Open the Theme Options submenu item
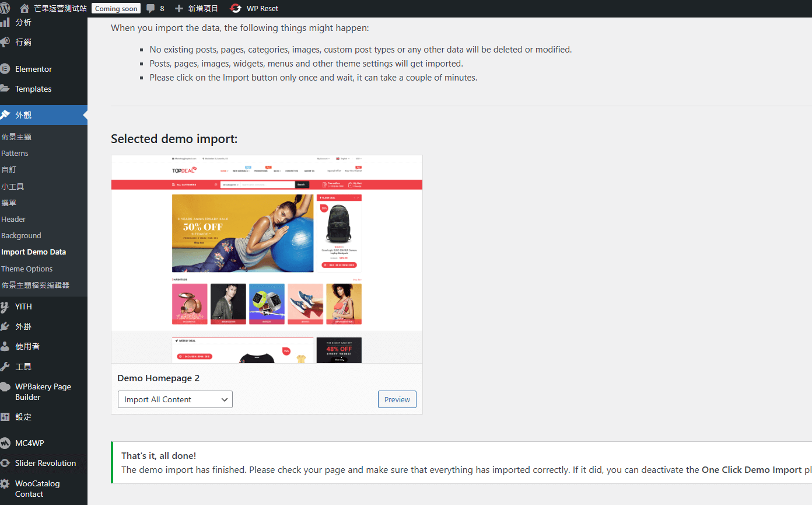 pos(27,269)
